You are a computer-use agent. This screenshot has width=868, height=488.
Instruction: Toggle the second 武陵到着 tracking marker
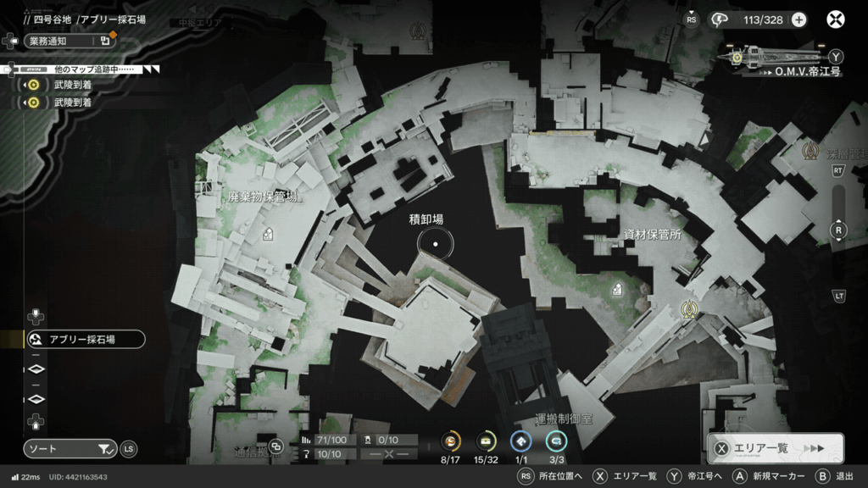(34, 103)
